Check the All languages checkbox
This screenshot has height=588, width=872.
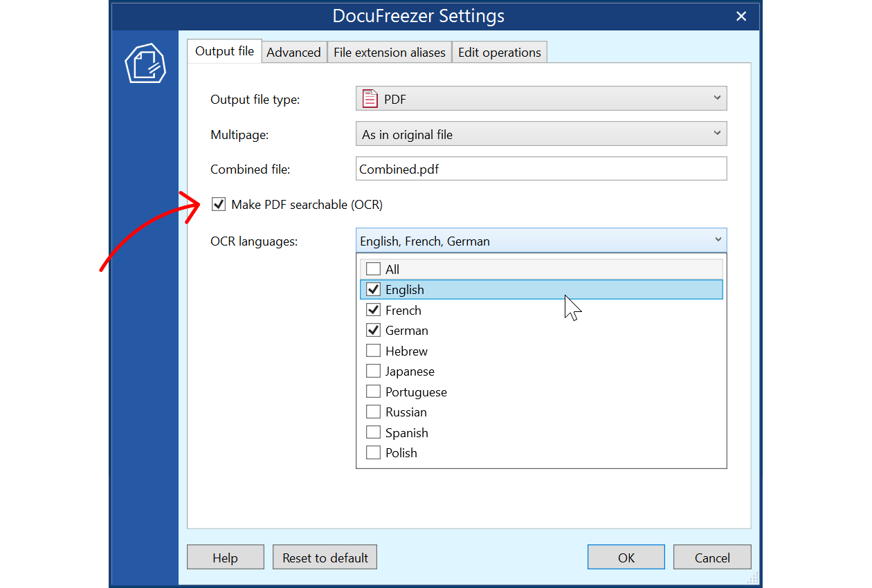374,269
